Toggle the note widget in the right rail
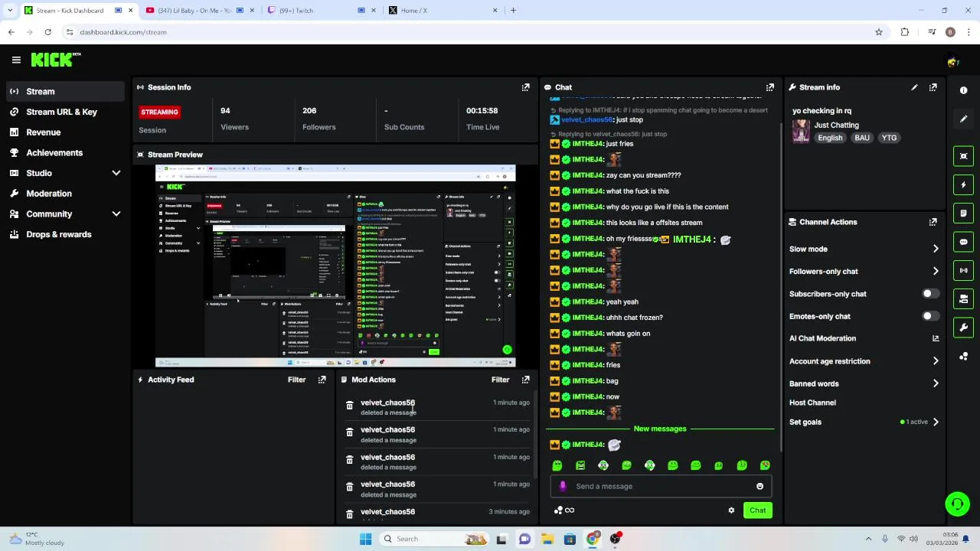 pyautogui.click(x=963, y=214)
